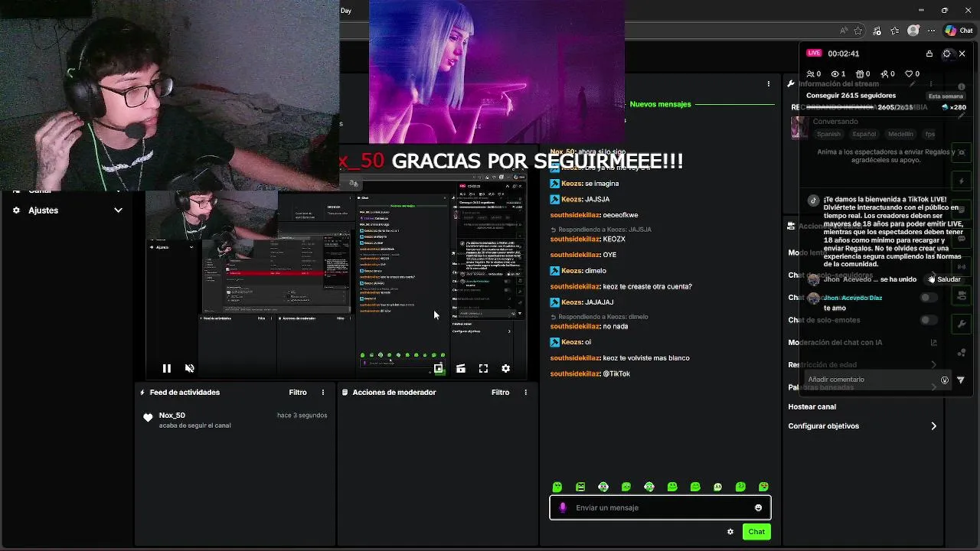This screenshot has width=980, height=551.
Task: Open the preview player settings gear
Action: click(x=505, y=368)
